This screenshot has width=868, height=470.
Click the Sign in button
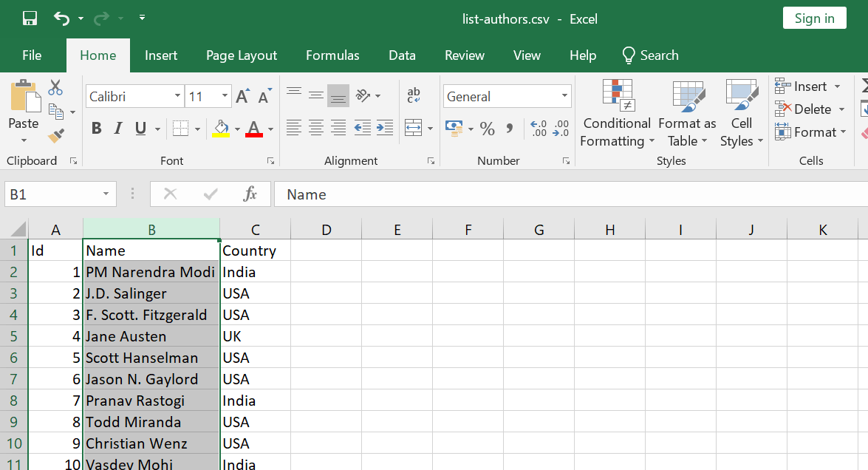pyautogui.click(x=814, y=18)
